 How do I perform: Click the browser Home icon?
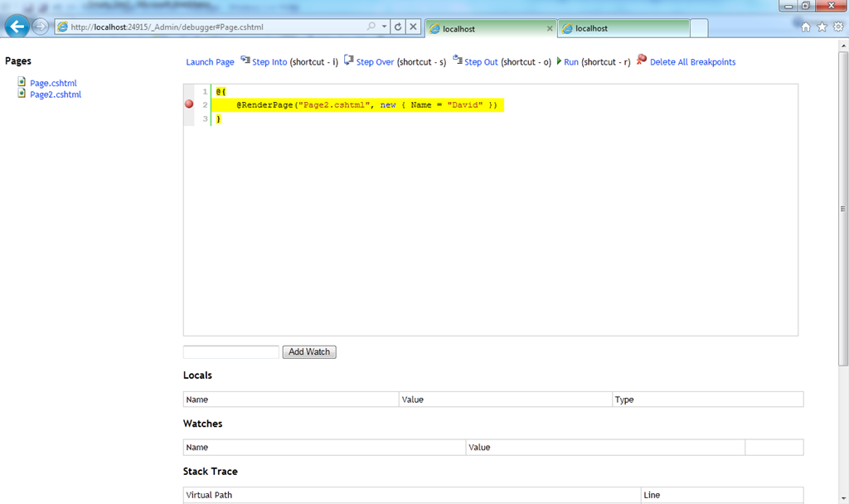(x=806, y=27)
